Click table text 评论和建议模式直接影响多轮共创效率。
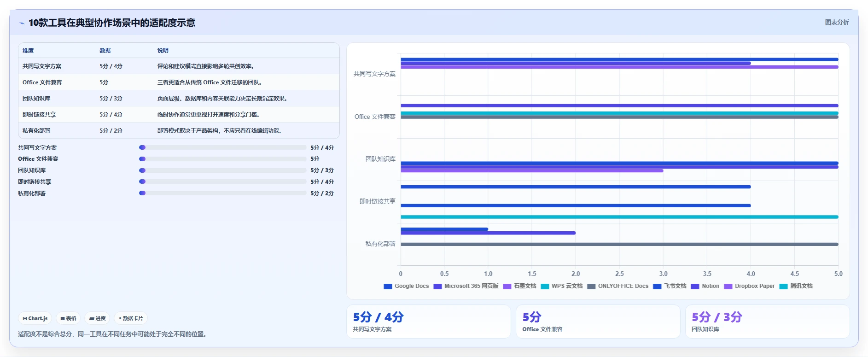Image resolution: width=868 pixels, height=357 pixels. coord(206,66)
